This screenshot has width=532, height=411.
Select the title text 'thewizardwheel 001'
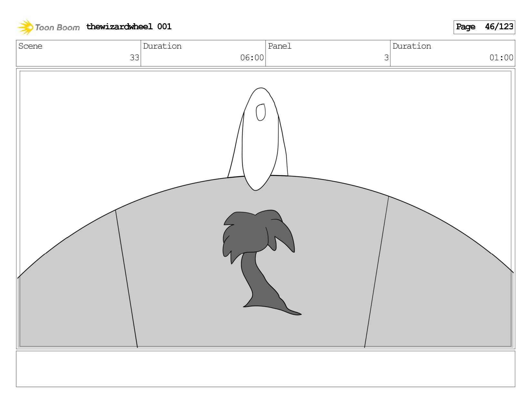(x=129, y=26)
